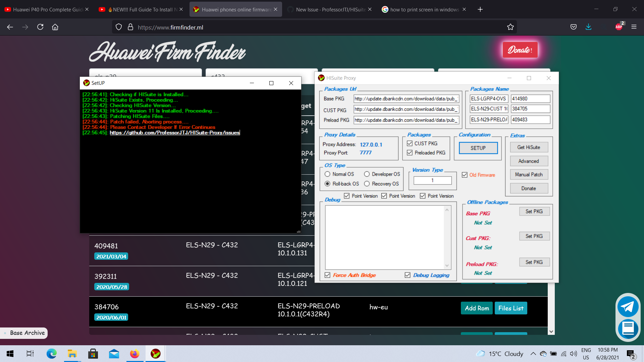The height and width of the screenshot is (362, 644).
Task: Open the Firefox downloads panel icon
Action: (588, 27)
